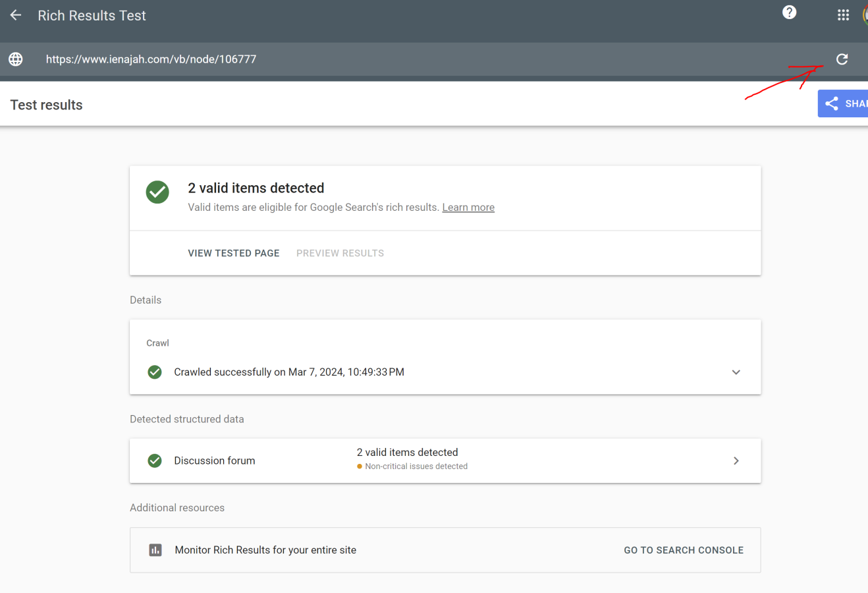
Task: Click PREVIEW RESULTS
Action: coord(340,253)
